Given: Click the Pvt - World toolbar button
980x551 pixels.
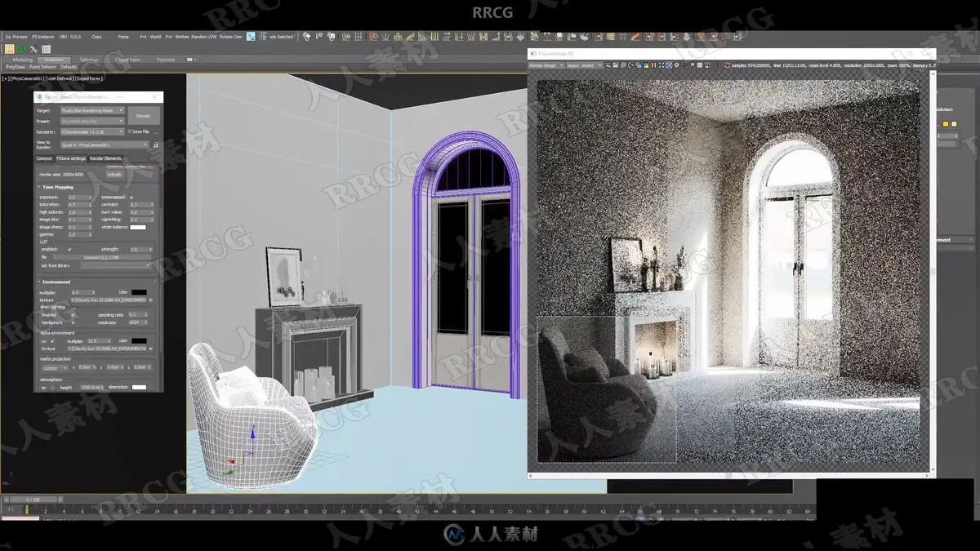Looking at the screenshot, I should tap(150, 37).
